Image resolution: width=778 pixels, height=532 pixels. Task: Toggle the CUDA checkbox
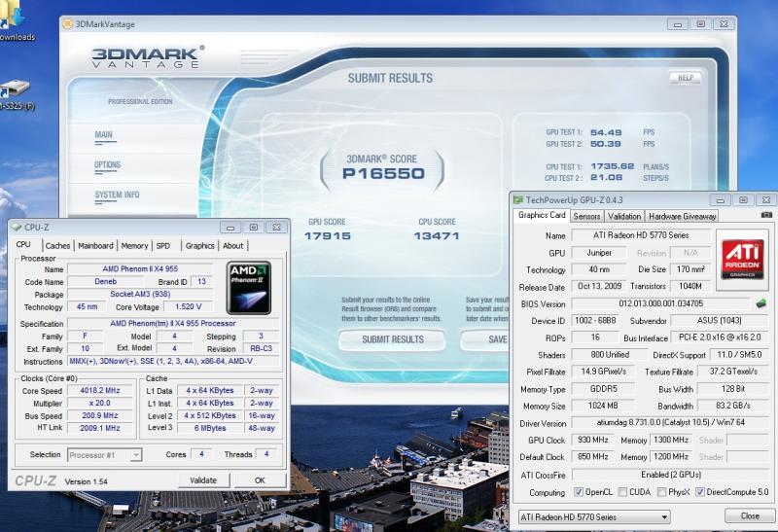click(624, 492)
